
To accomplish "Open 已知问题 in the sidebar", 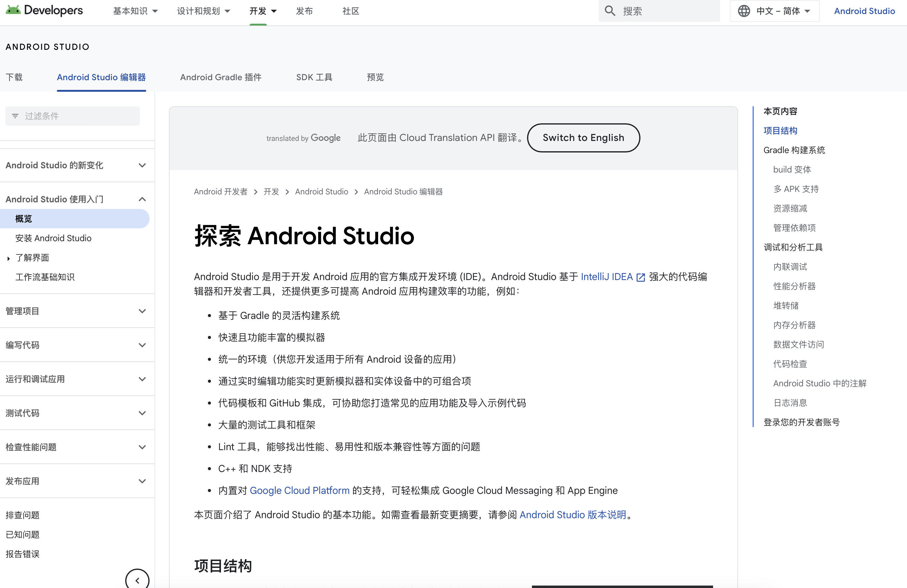I will 22,535.
